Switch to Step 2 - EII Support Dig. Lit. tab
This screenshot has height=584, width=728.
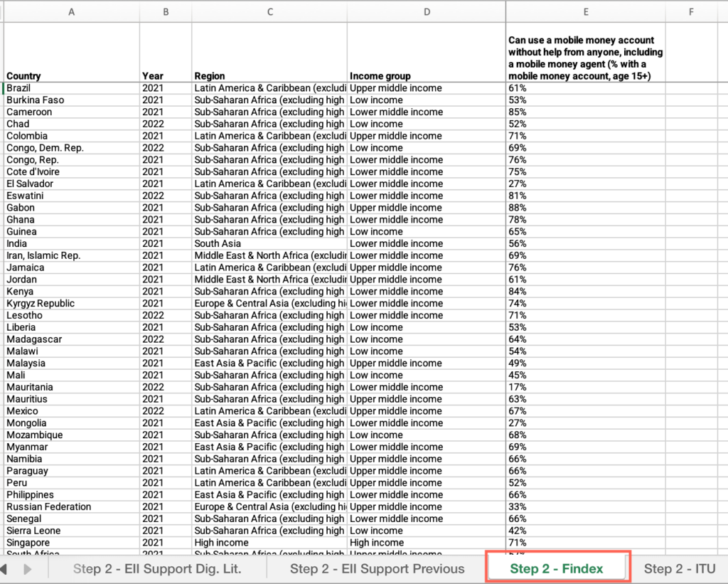click(x=157, y=568)
